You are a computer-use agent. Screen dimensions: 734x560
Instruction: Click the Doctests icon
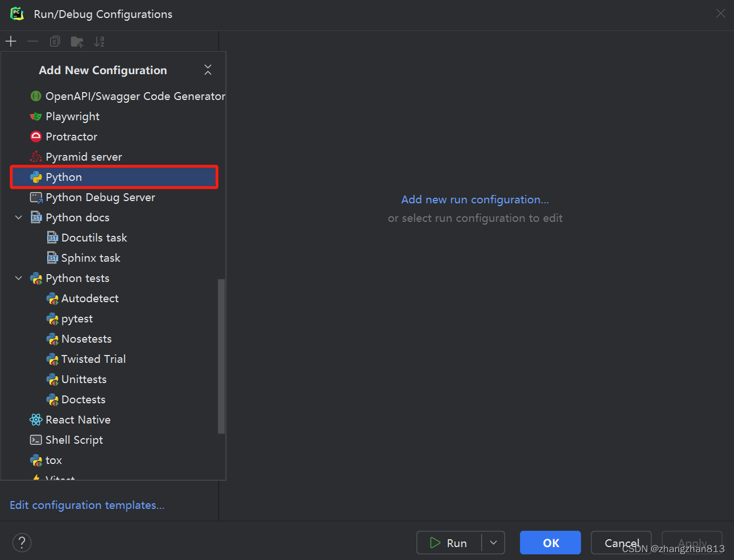point(52,399)
